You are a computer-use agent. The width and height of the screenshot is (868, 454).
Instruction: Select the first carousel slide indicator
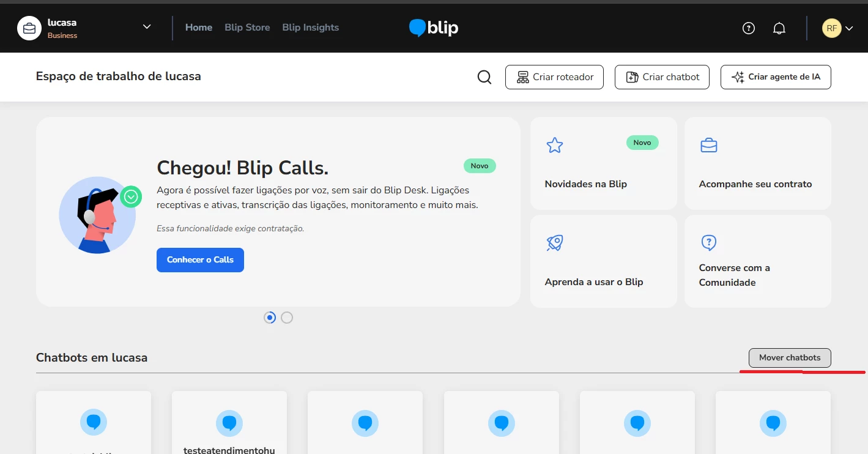tap(270, 318)
